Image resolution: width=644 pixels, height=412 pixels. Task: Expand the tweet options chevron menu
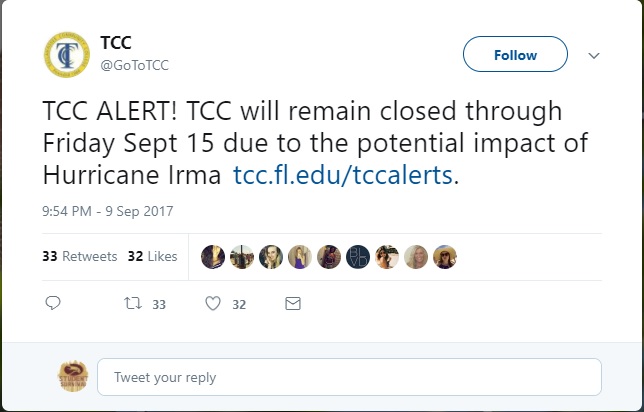594,55
